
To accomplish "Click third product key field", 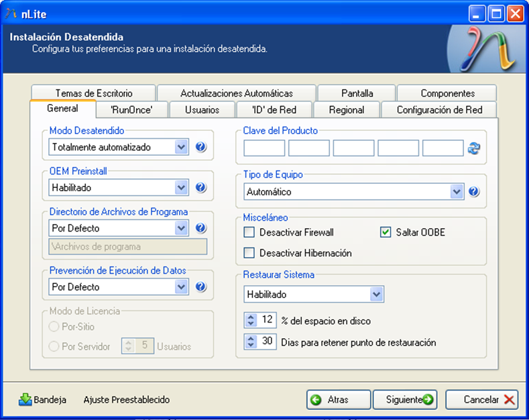I will [353, 148].
